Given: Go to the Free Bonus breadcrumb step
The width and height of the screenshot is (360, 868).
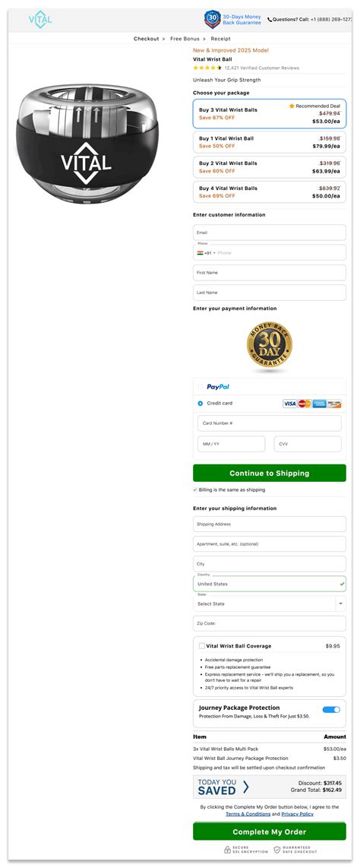Looking at the screenshot, I should pos(184,39).
